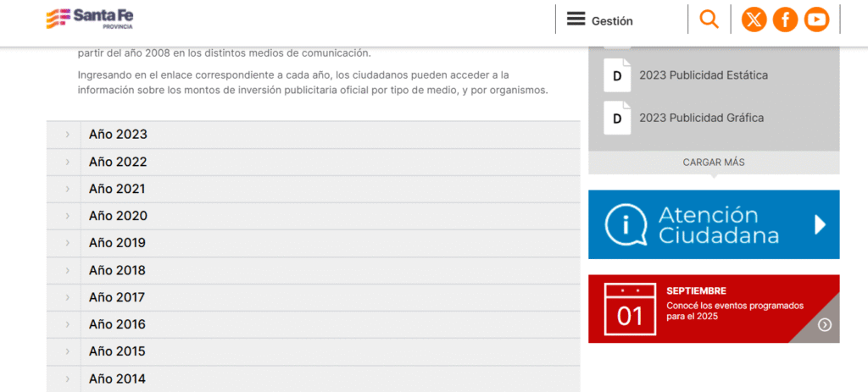Open the YouTube social icon
868x392 pixels.
(x=816, y=19)
